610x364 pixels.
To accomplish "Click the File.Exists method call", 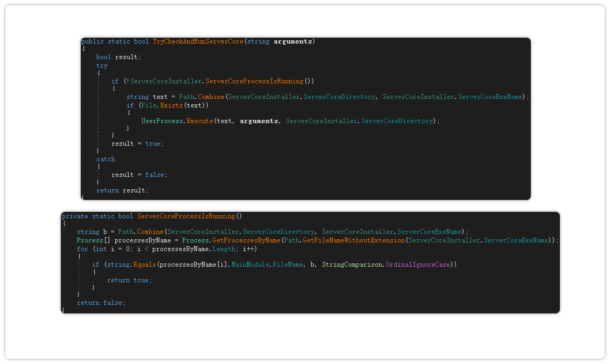I will (172, 105).
